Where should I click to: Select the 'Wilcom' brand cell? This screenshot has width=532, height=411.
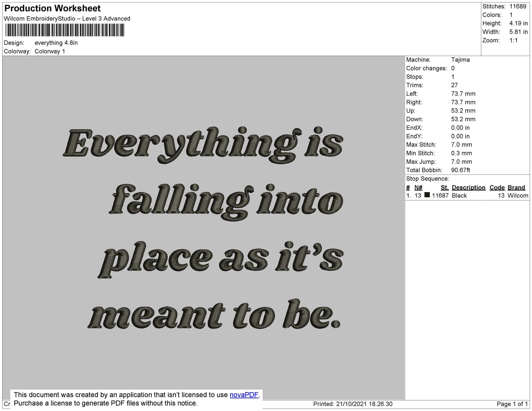[518, 195]
